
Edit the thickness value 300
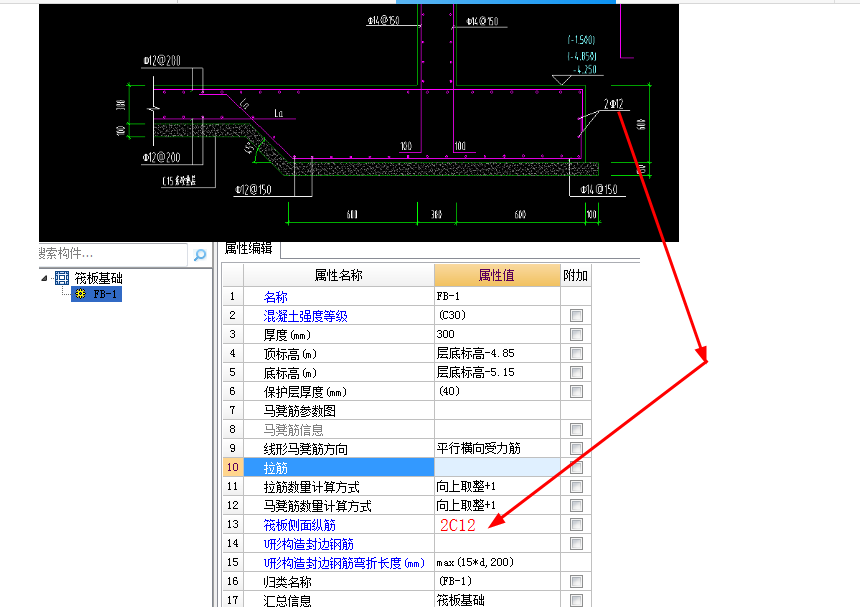(497, 334)
